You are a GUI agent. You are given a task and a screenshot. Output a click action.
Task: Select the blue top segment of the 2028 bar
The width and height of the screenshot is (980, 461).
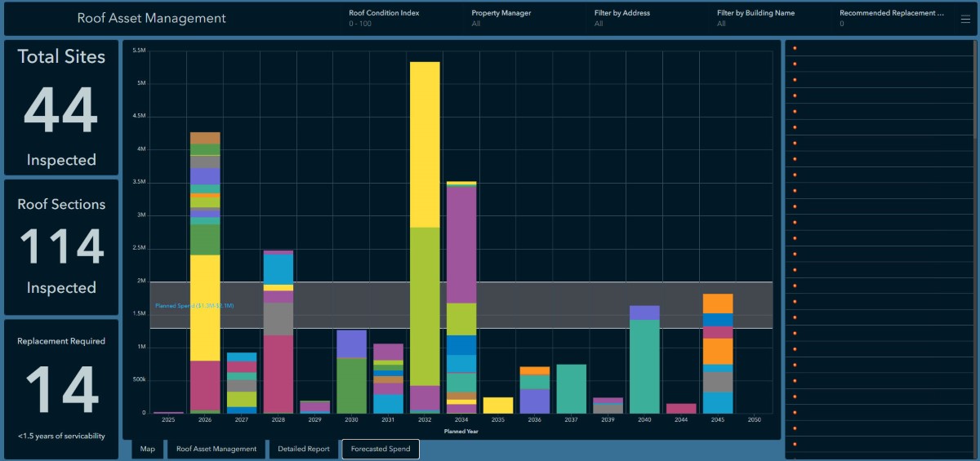(278, 269)
